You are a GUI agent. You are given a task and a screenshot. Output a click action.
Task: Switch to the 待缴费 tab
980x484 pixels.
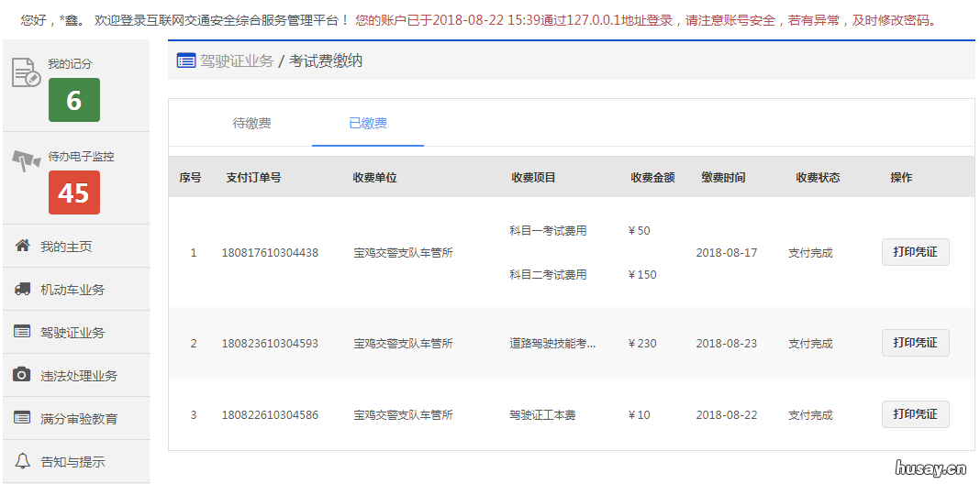click(x=251, y=123)
